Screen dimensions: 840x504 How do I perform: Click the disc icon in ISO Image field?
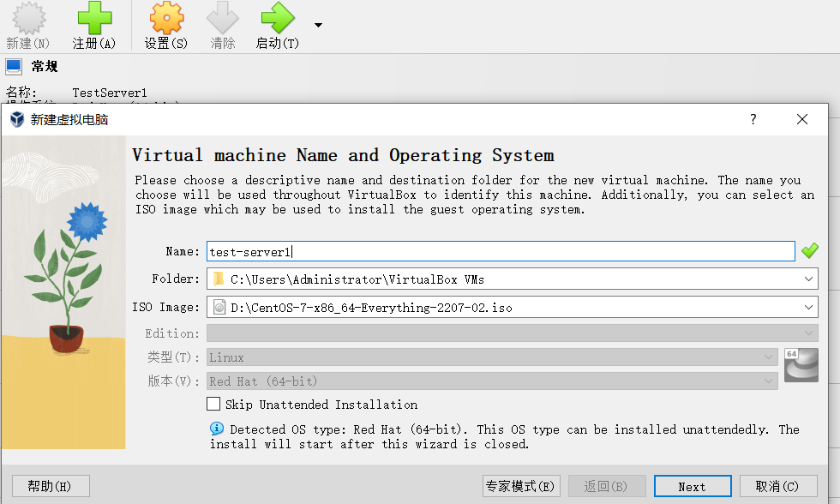219,307
